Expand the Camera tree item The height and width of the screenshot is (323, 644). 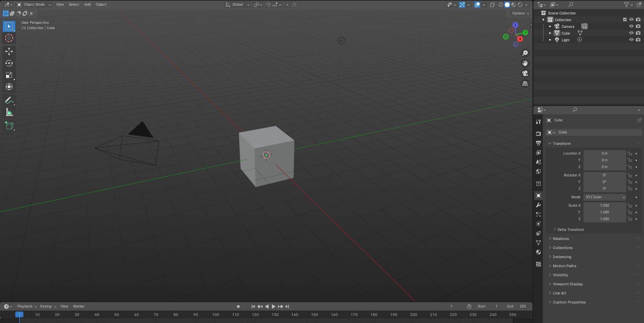550,26
